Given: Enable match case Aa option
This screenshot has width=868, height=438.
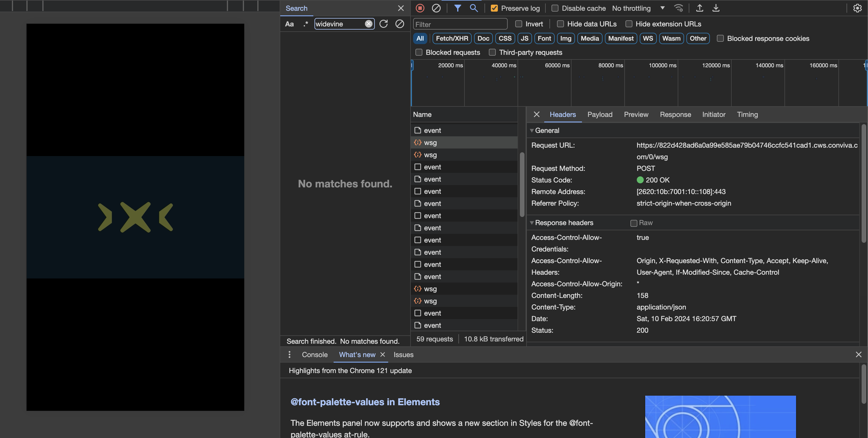Looking at the screenshot, I should pyautogui.click(x=289, y=24).
